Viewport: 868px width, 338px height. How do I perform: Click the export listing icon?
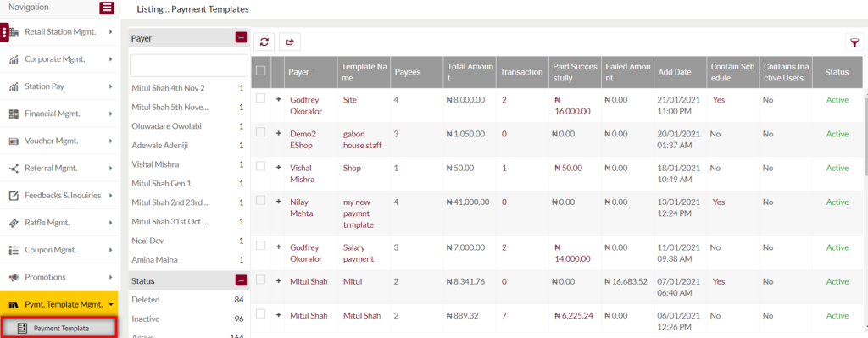(289, 42)
